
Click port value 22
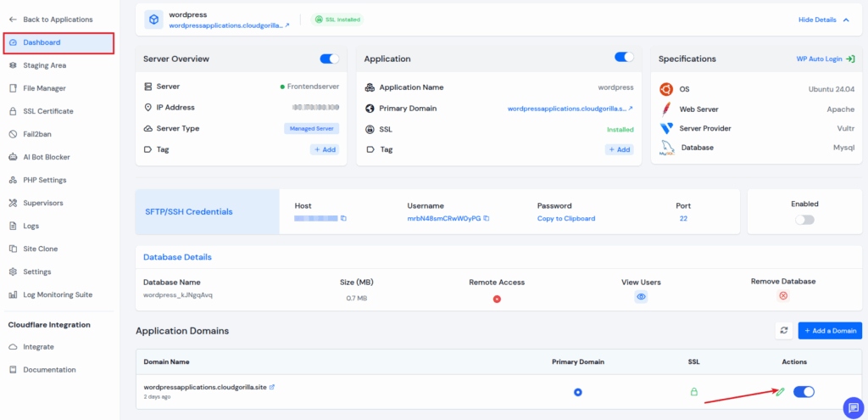click(x=683, y=218)
